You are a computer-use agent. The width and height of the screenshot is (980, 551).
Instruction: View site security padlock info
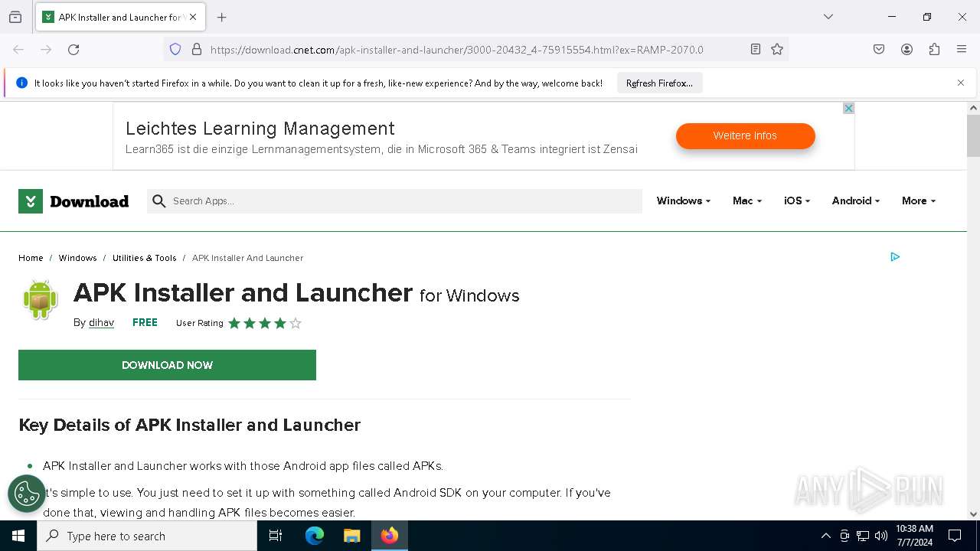coord(197,50)
